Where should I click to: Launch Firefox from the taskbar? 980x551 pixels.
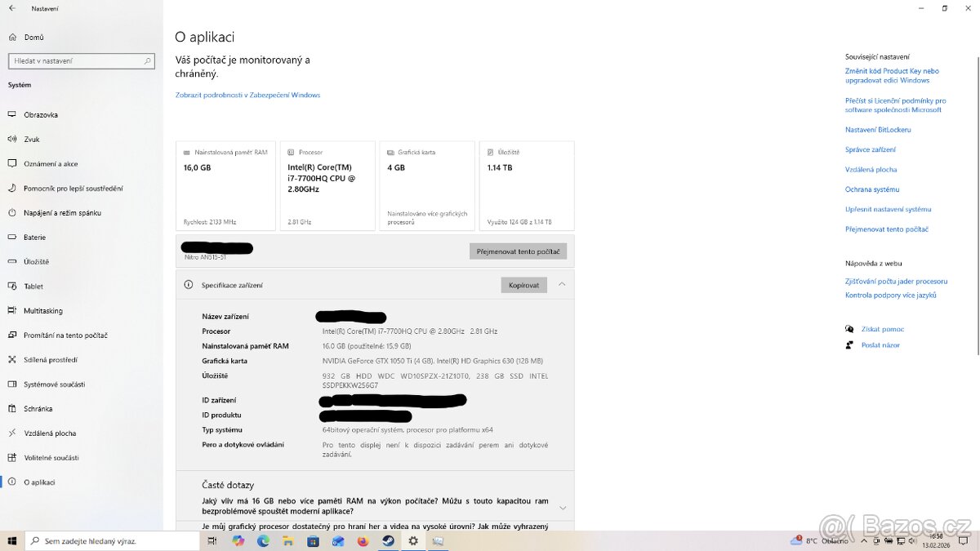363,540
